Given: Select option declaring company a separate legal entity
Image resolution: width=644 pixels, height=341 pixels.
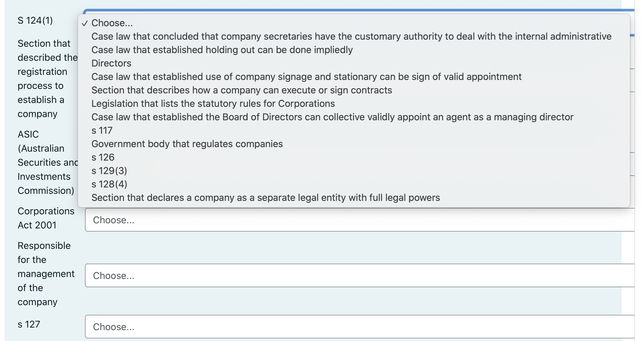Looking at the screenshot, I should click(x=266, y=197).
